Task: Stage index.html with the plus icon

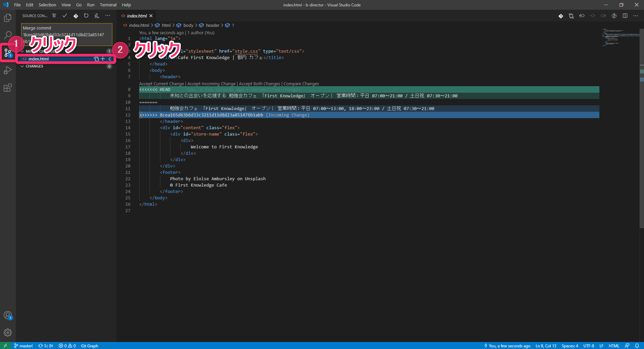Action: (103, 59)
